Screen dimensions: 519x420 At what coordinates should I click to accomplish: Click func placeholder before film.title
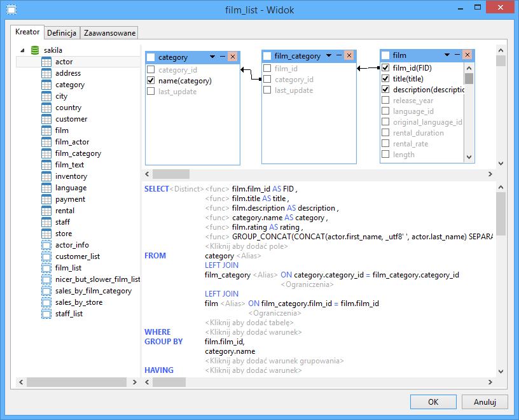217,199
